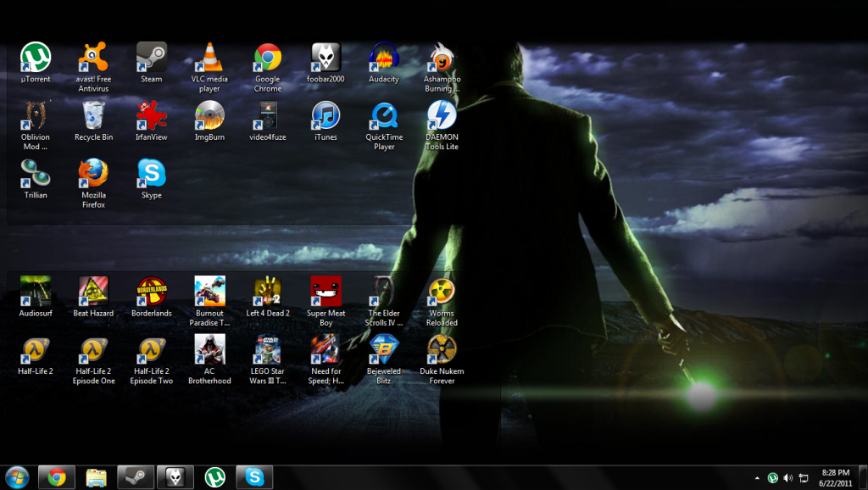Open the volume control in tray
Image resolution: width=868 pixels, height=490 pixels.
tap(787, 478)
